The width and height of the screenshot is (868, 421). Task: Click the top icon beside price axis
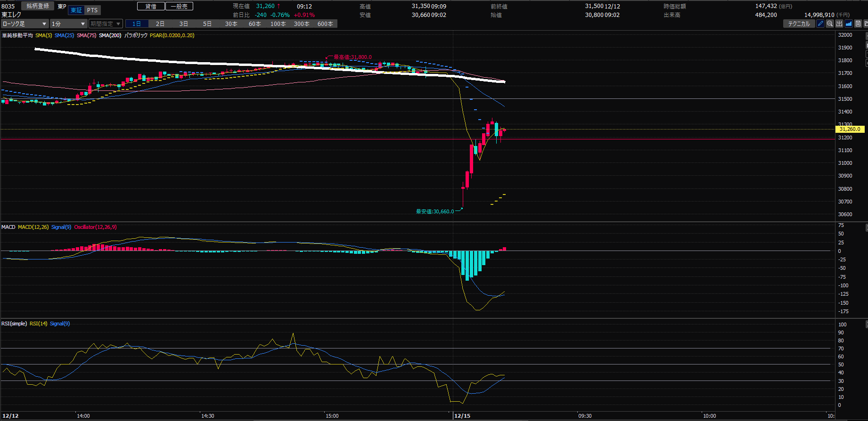click(866, 36)
